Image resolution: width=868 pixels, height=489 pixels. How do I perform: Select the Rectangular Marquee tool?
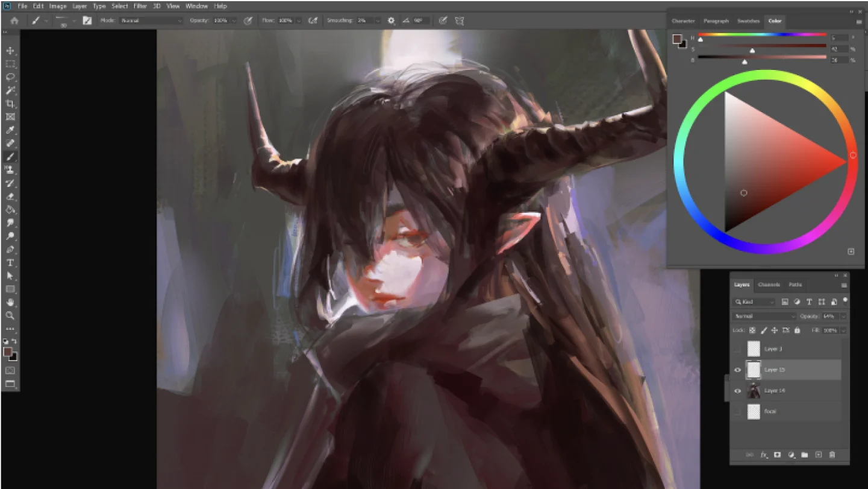coord(10,64)
